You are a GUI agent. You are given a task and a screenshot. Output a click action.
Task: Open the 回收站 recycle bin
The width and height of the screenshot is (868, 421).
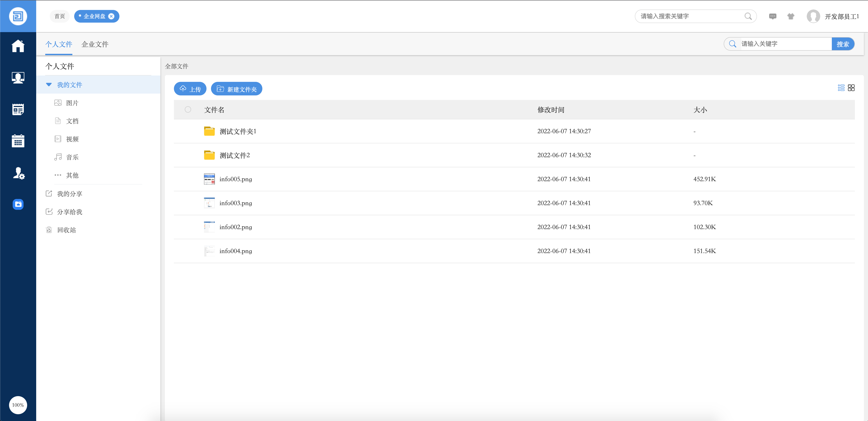pos(66,230)
